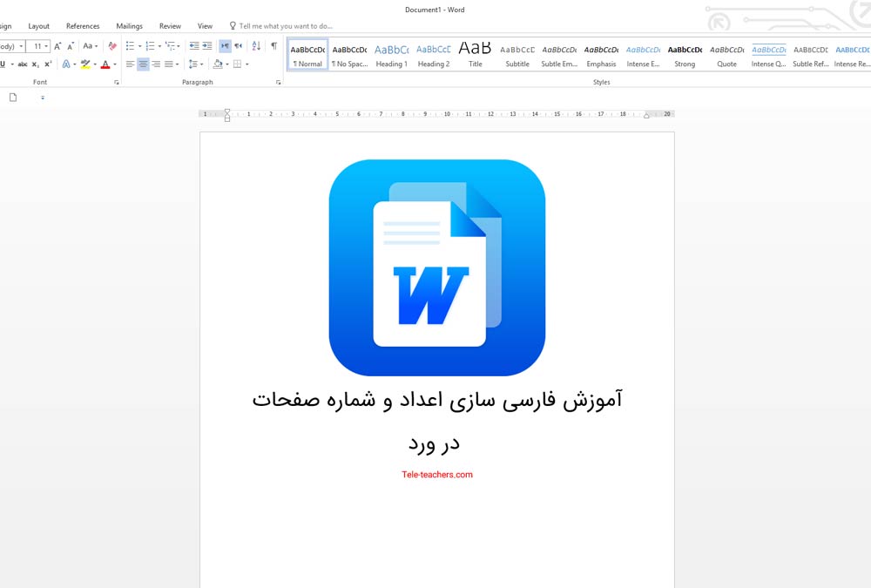
Task: Apply the Strong style
Action: point(685,55)
